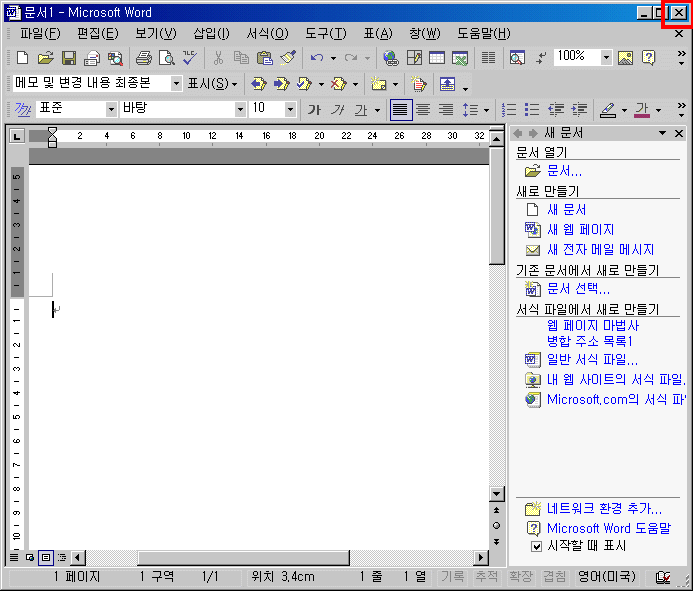This screenshot has width=693, height=591.
Task: Open the 보기(V) menu
Action: click(x=156, y=34)
